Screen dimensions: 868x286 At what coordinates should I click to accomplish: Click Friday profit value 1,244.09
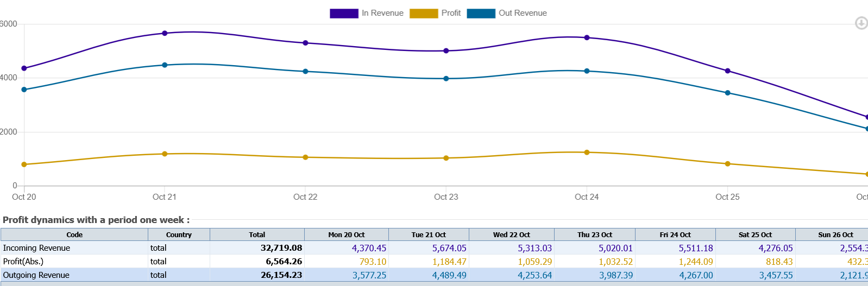click(x=696, y=262)
